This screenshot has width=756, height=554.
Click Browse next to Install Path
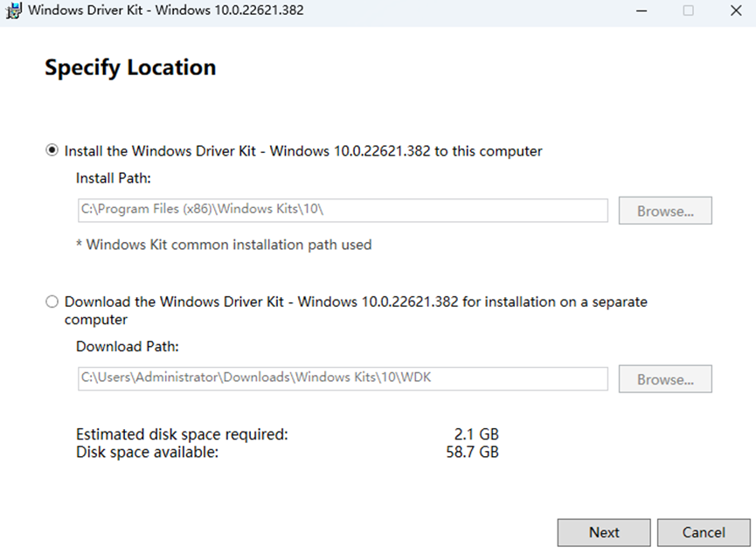(x=665, y=211)
